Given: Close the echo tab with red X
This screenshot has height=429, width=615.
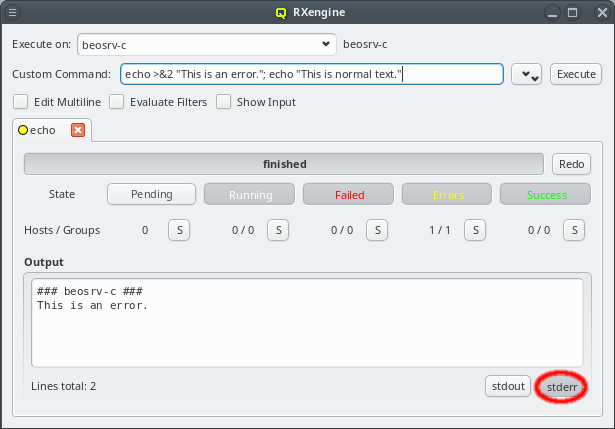Looking at the screenshot, I should (78, 130).
